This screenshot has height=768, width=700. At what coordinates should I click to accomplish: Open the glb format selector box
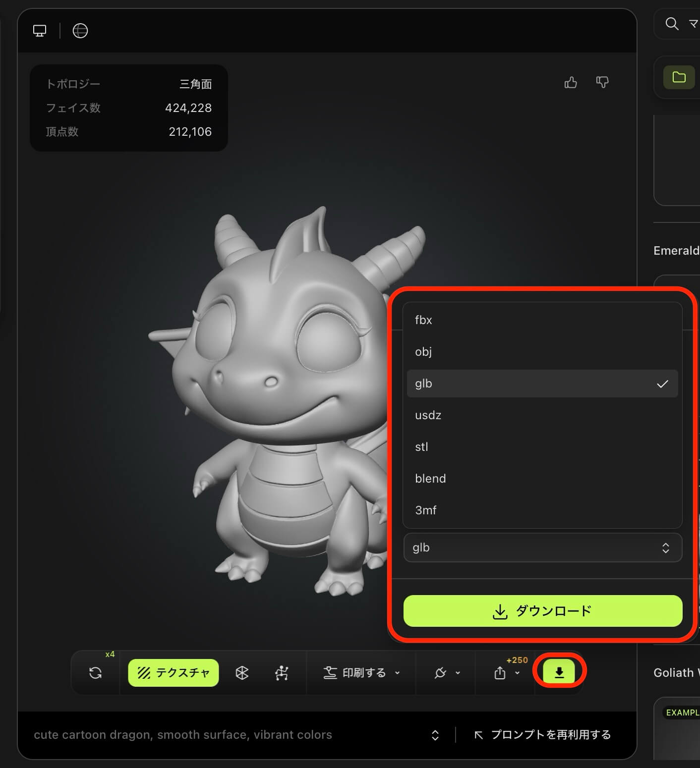(542, 548)
